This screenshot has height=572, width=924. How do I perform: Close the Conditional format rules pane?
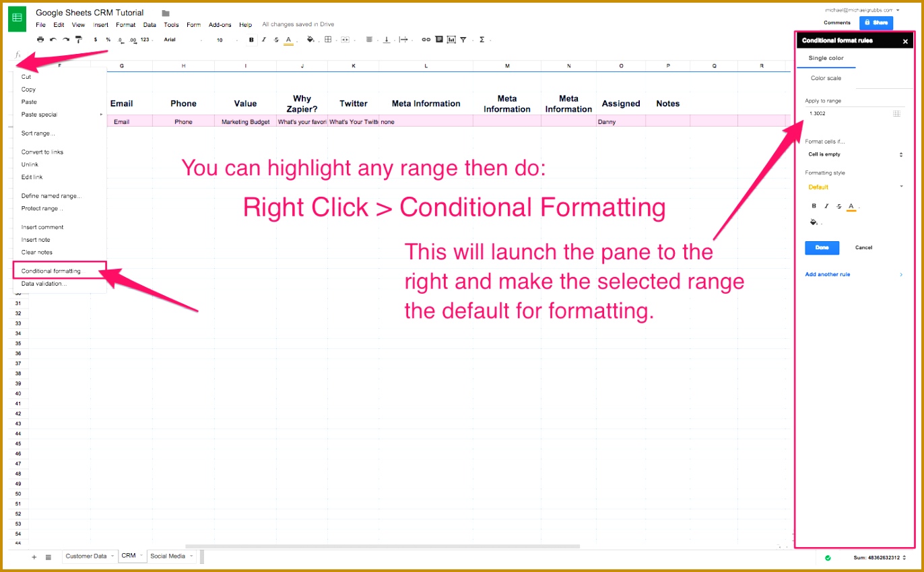click(905, 42)
